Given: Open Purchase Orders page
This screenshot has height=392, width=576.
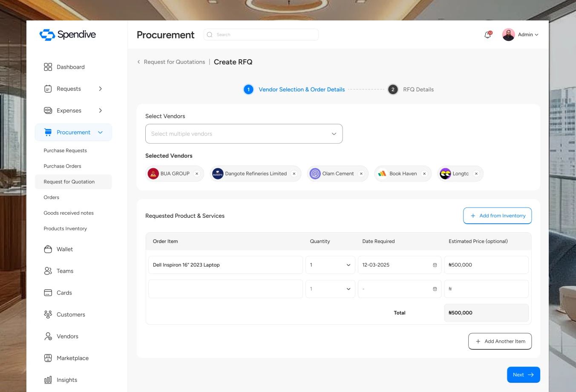Looking at the screenshot, I should pos(62,166).
